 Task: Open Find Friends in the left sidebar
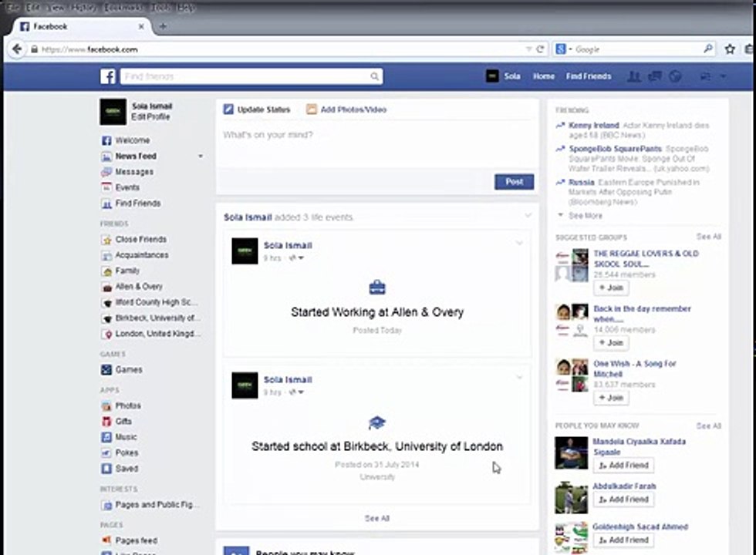click(131, 203)
